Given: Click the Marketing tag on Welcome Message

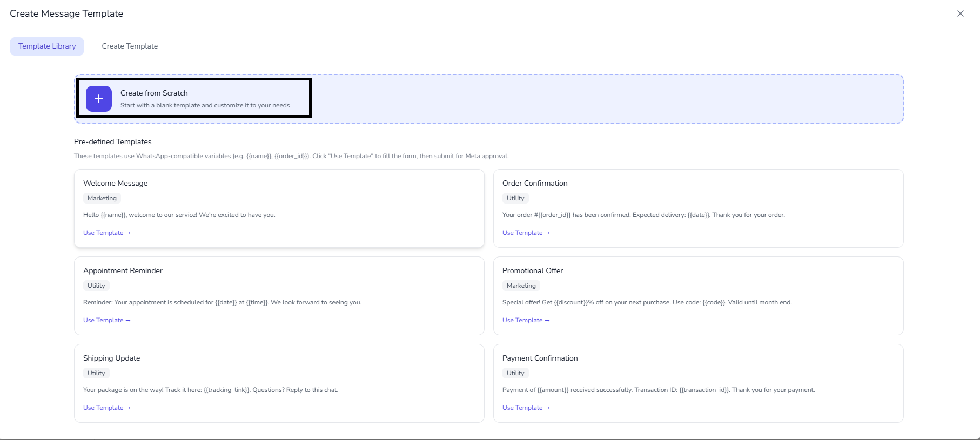Looking at the screenshot, I should point(102,198).
